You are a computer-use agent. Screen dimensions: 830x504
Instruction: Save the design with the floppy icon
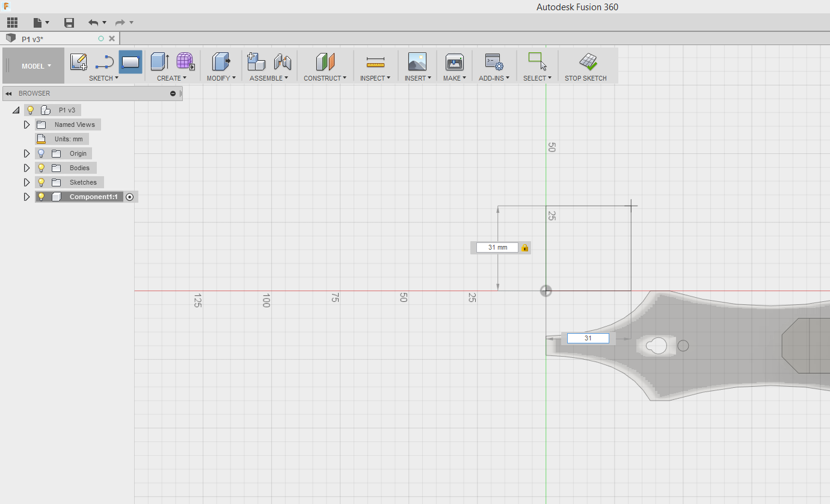(x=69, y=23)
